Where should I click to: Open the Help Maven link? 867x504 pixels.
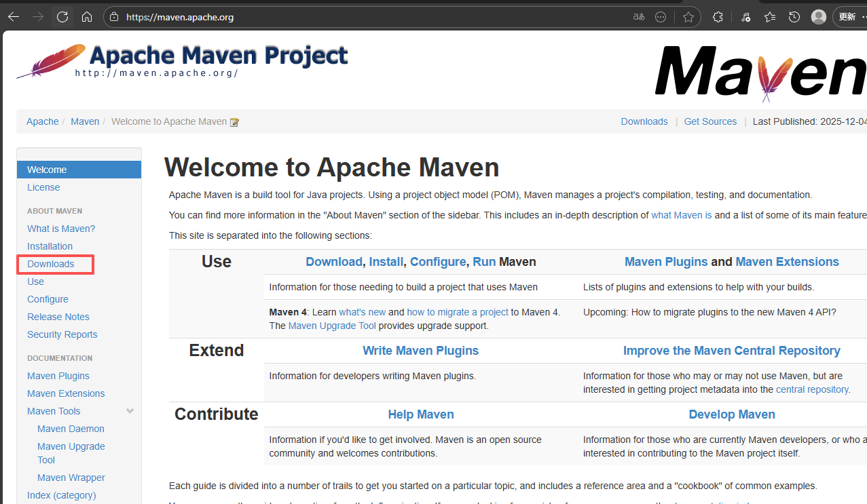[x=421, y=414]
